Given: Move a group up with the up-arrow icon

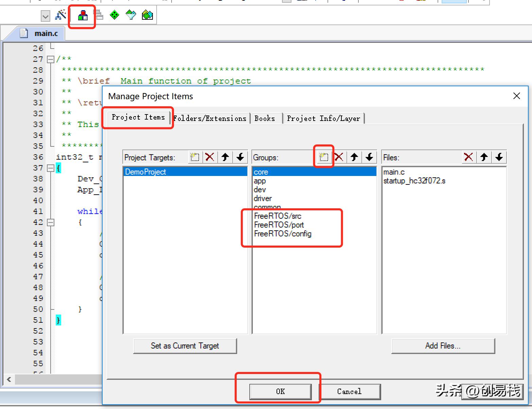Looking at the screenshot, I should pos(354,157).
